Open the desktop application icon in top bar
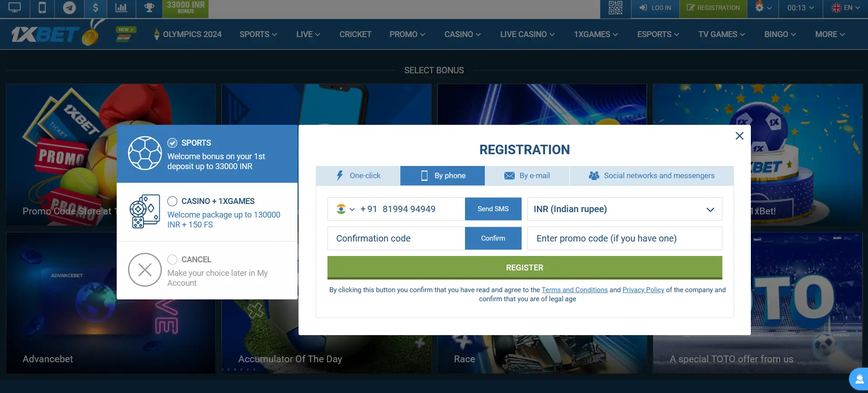This screenshot has width=868, height=393. pos(14,8)
